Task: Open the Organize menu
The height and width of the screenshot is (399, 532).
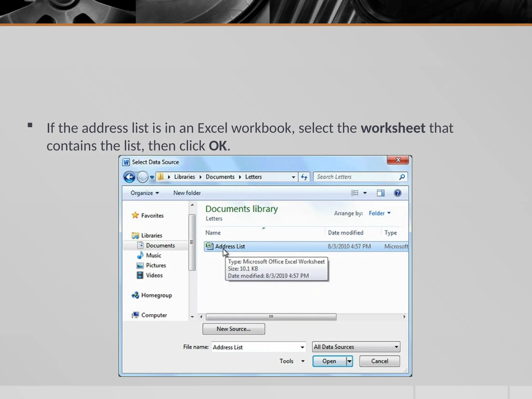Action: [145, 193]
